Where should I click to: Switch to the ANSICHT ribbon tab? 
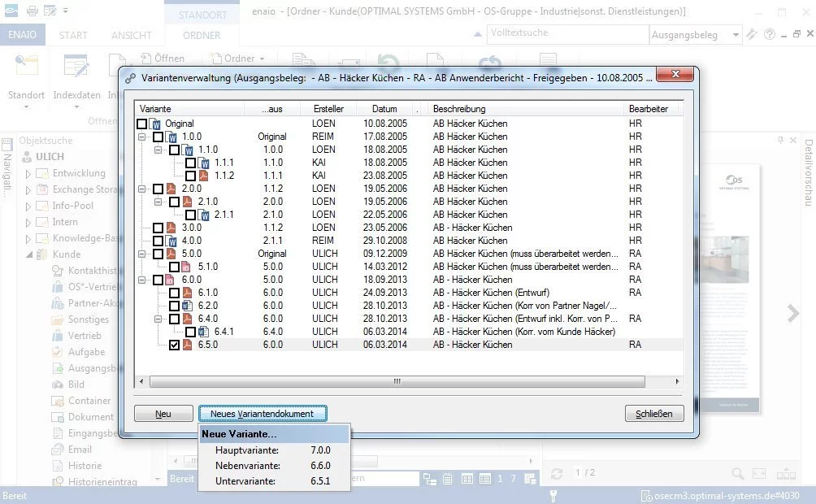click(131, 36)
